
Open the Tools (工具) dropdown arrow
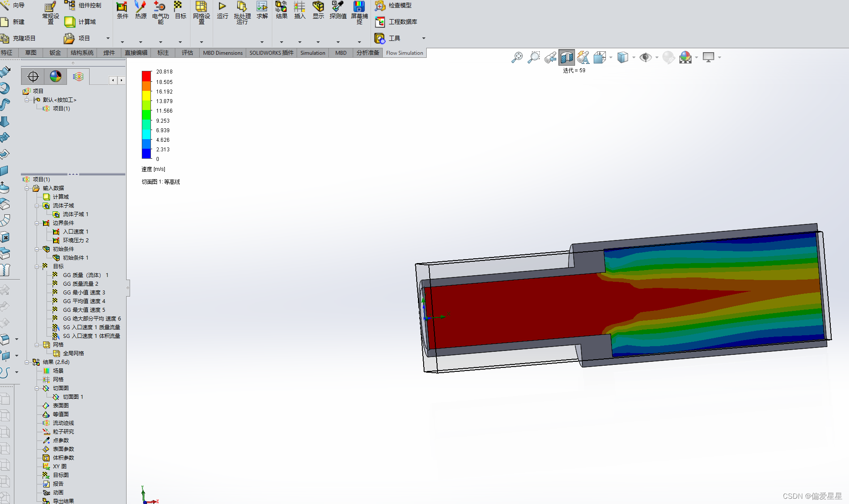pos(424,38)
